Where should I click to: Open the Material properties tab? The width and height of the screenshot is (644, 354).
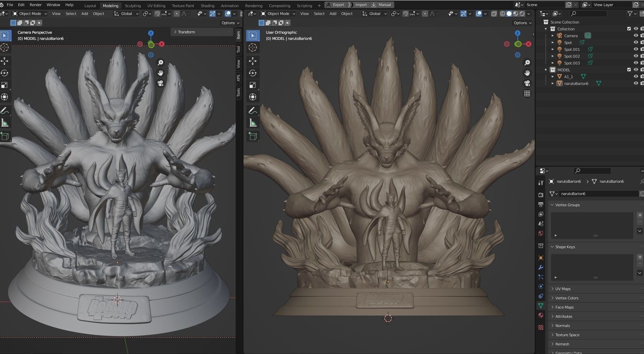pyautogui.click(x=541, y=315)
